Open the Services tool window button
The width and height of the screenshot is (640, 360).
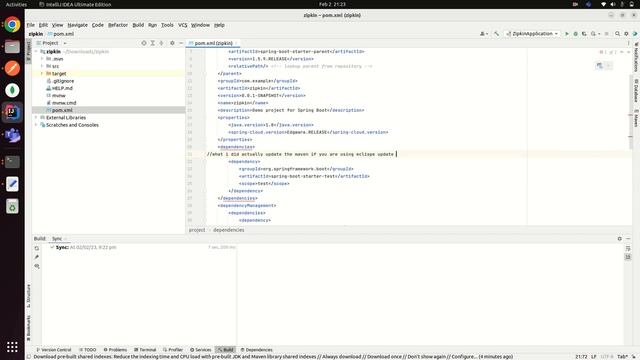[x=200, y=350]
